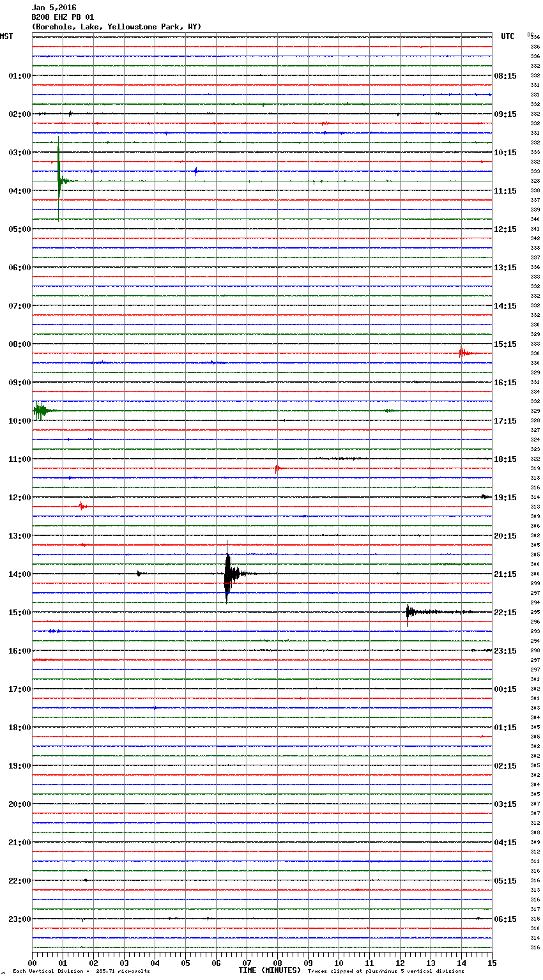
Task: Click the minute 00 axis label
Action: click(x=33, y=963)
